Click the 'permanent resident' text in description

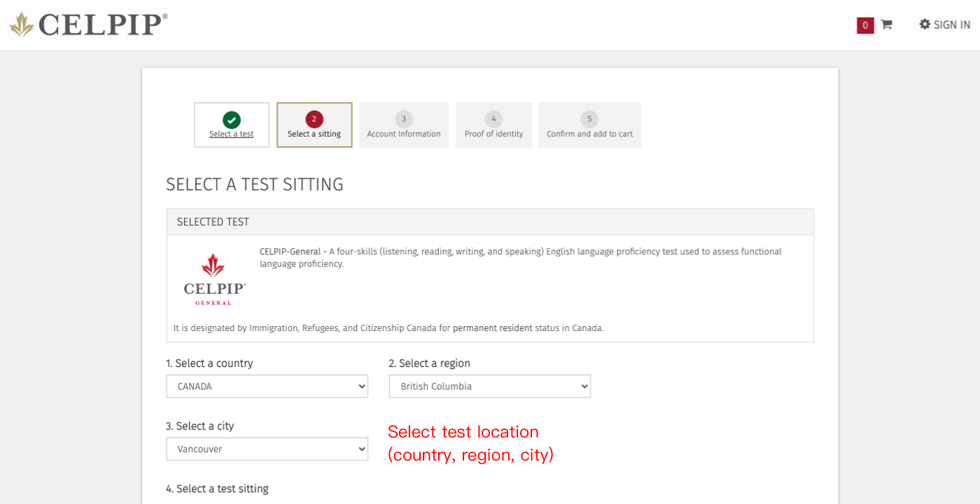click(x=492, y=328)
